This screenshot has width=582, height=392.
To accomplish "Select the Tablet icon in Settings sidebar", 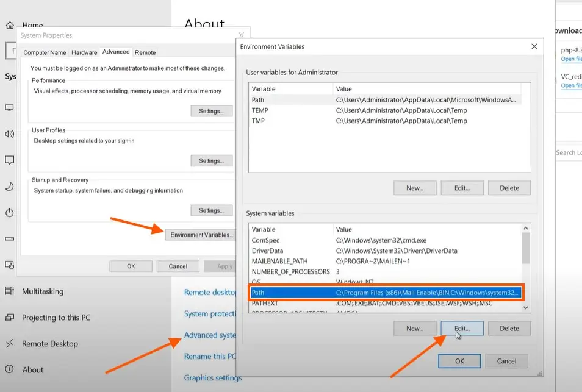I will pos(9,265).
